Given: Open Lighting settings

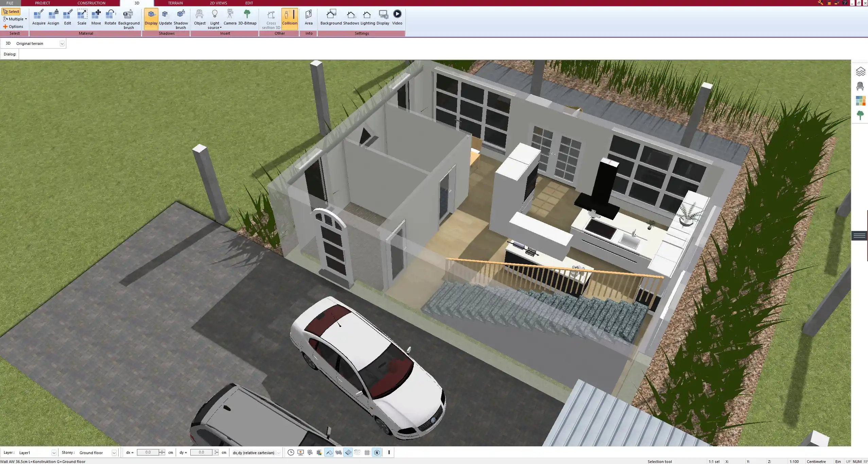Looking at the screenshot, I should click(x=368, y=17).
